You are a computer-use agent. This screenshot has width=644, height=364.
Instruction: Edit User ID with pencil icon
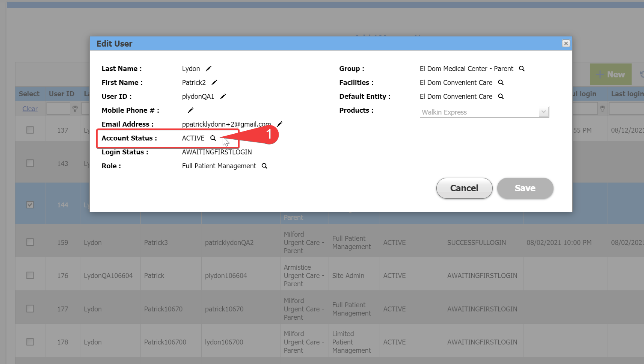[223, 96]
